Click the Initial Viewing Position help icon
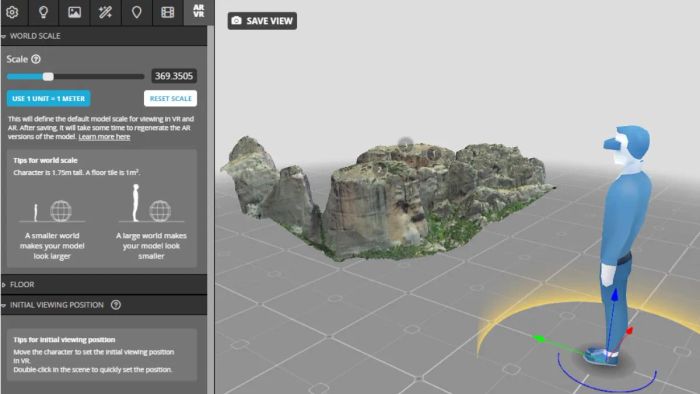Screen dimensions: 700x394 tap(116, 305)
